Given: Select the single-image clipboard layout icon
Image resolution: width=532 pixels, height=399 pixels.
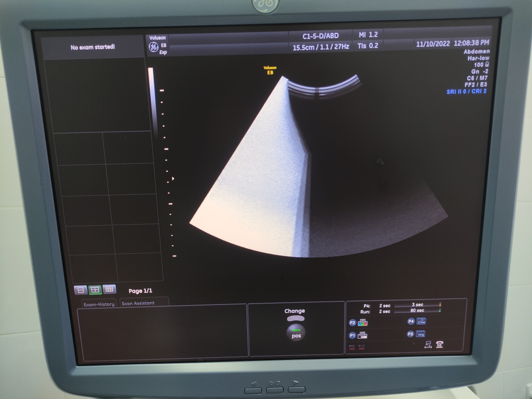Looking at the screenshot, I should [81, 290].
